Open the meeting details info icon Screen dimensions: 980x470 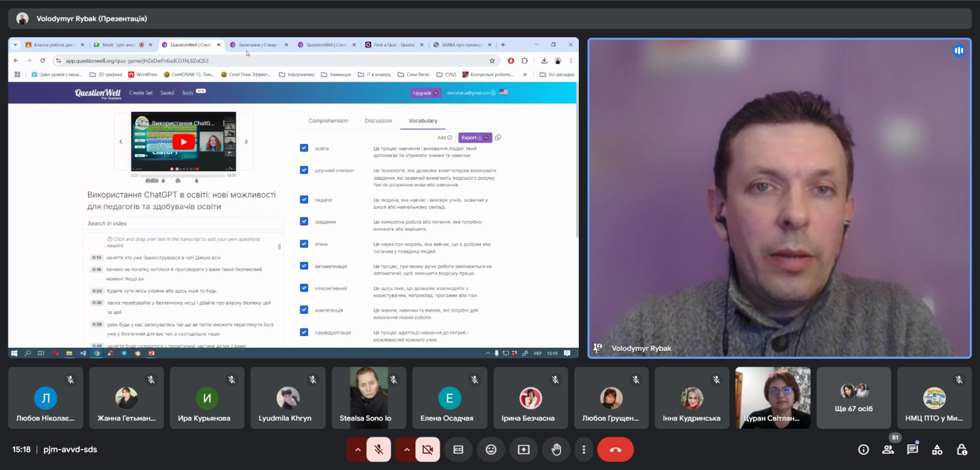864,450
